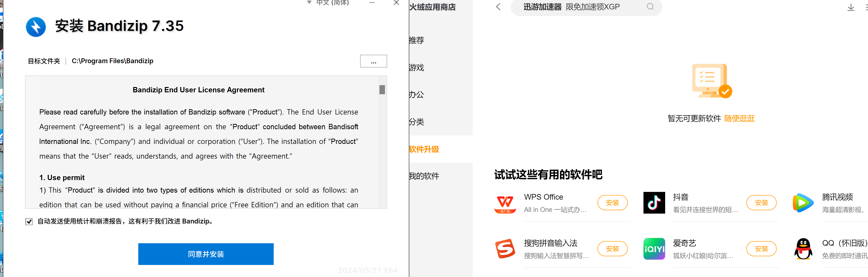
Task: Switch to 我的软件 in the sidebar
Action: pos(424,176)
